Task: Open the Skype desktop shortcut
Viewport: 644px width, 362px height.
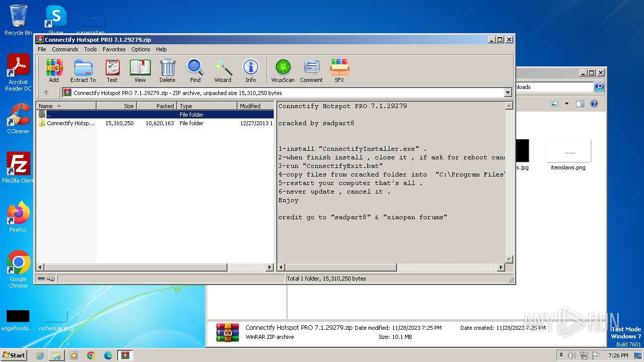Action: 55,20
